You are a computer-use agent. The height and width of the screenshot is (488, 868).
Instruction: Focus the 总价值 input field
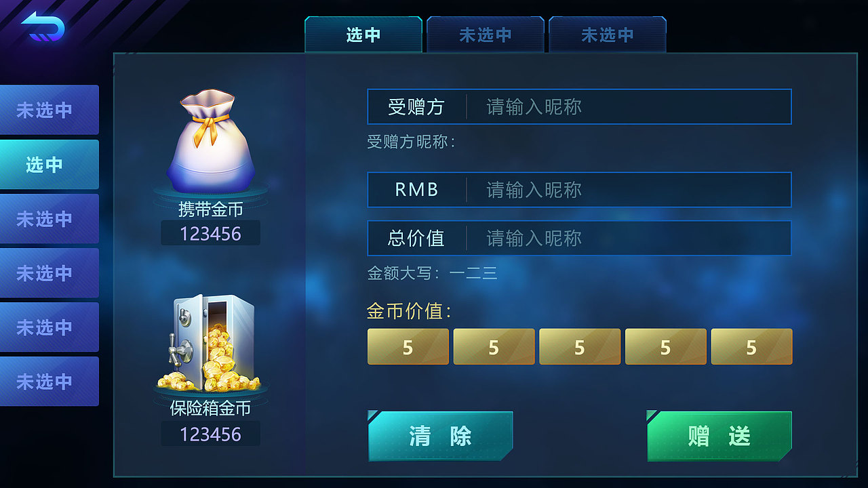pos(579,238)
